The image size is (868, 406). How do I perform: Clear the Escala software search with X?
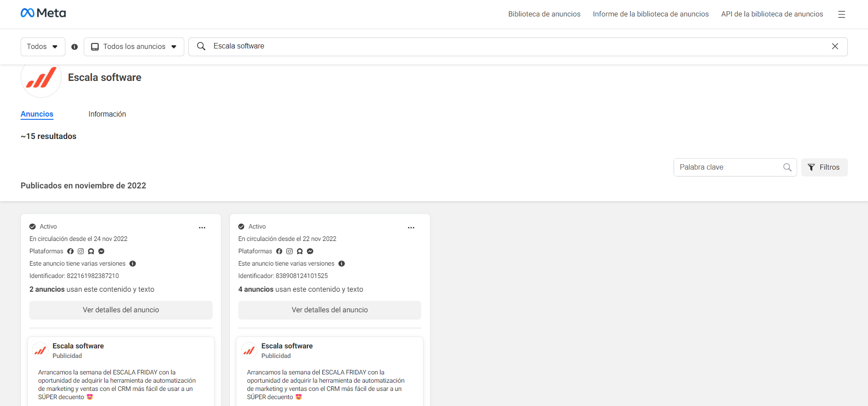[835, 46]
